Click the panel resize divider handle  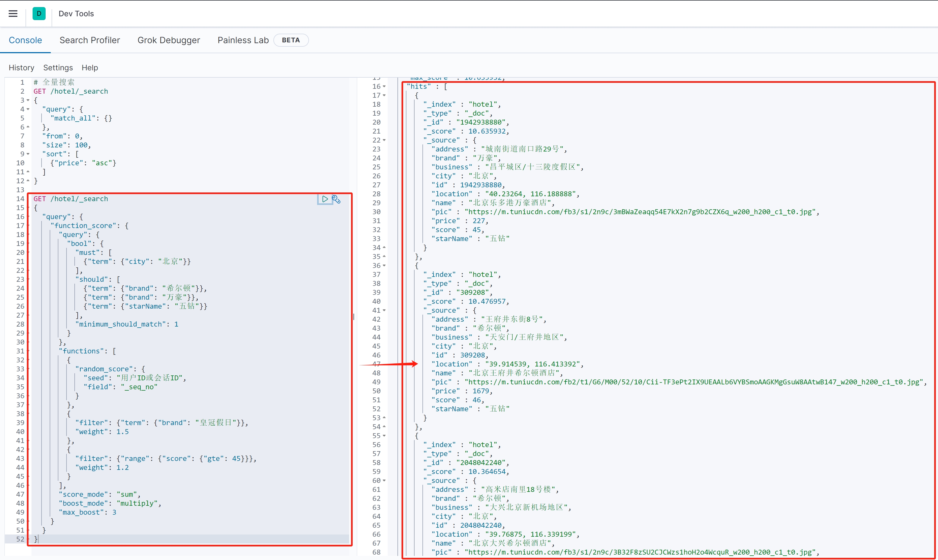[x=353, y=317]
